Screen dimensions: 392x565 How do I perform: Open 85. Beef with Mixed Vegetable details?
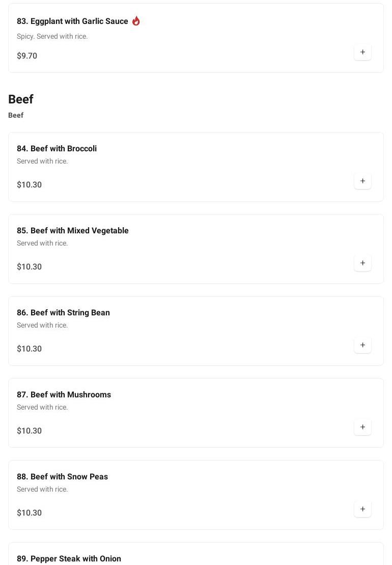72,231
